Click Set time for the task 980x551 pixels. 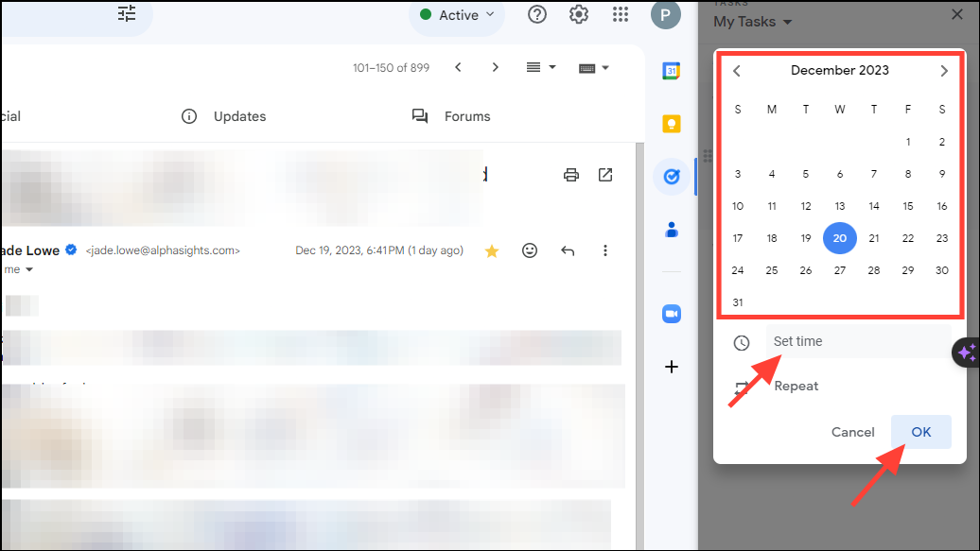797,340
